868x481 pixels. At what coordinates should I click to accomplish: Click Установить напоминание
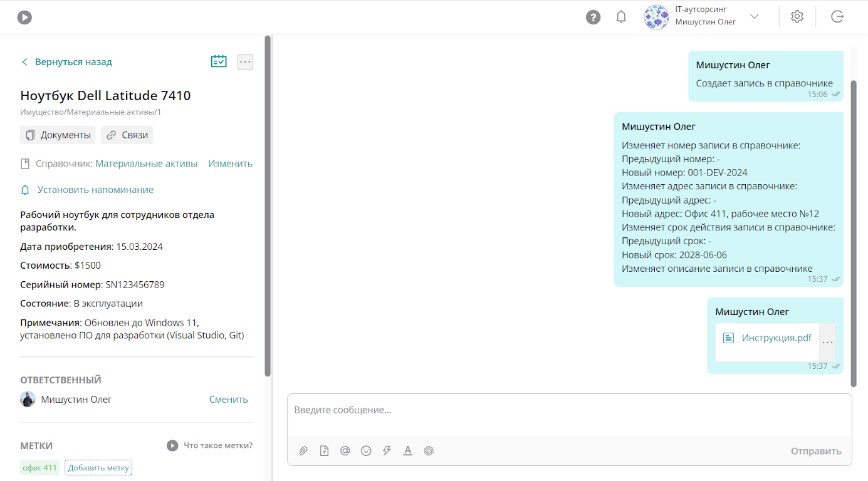(x=95, y=190)
